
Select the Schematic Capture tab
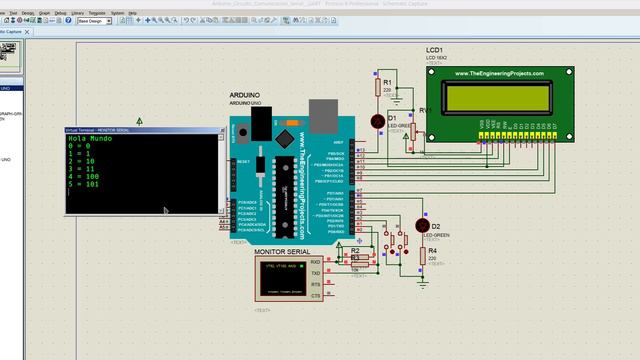click(15, 32)
